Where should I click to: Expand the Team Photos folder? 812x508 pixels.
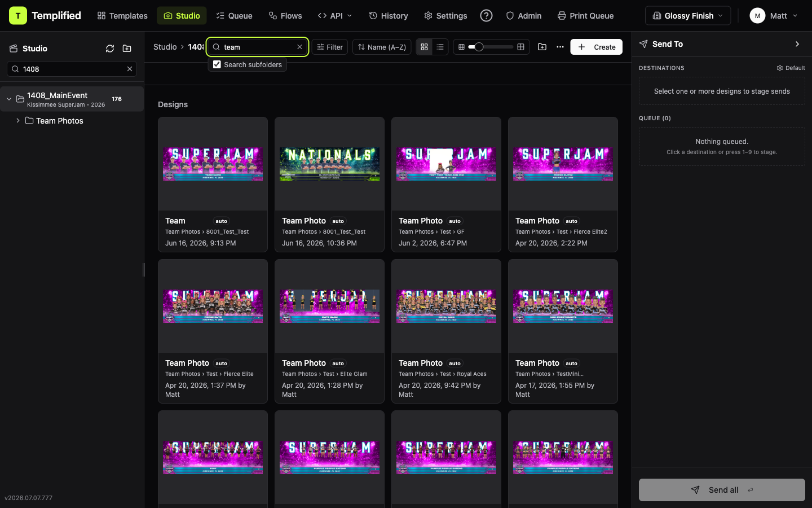click(x=18, y=120)
